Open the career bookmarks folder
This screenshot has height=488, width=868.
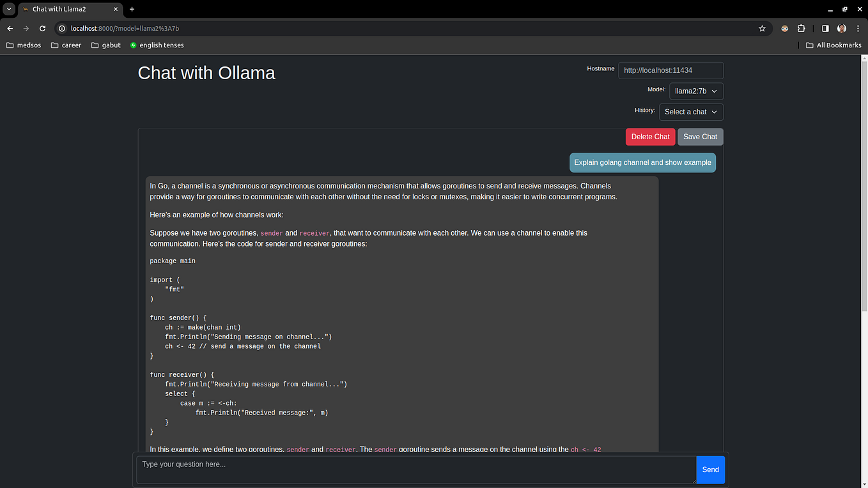pyautogui.click(x=66, y=45)
